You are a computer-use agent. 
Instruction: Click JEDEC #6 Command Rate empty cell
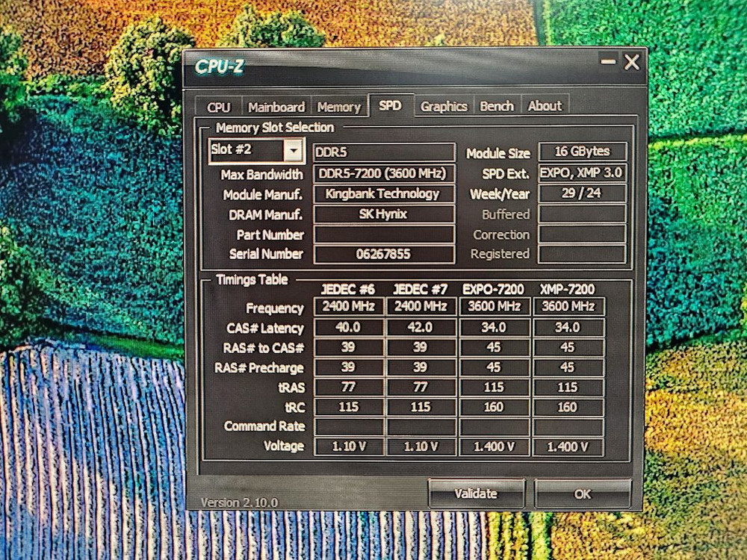click(349, 426)
